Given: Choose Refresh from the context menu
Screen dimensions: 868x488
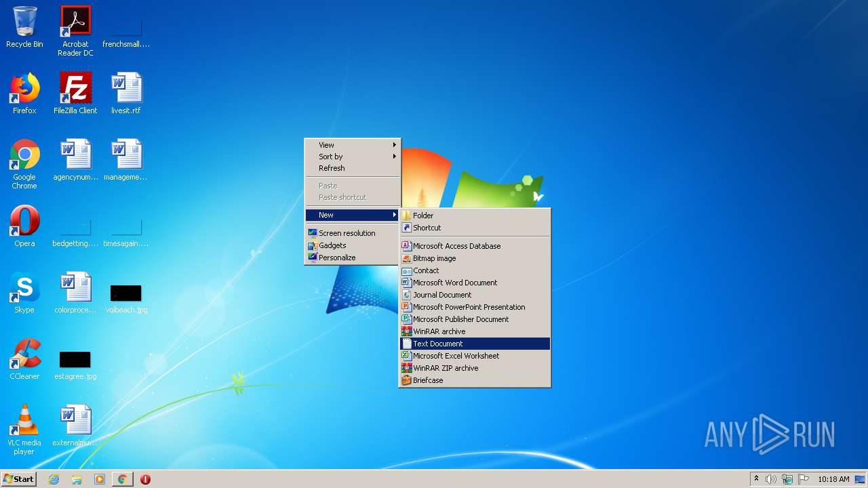Looking at the screenshot, I should coord(353,168).
